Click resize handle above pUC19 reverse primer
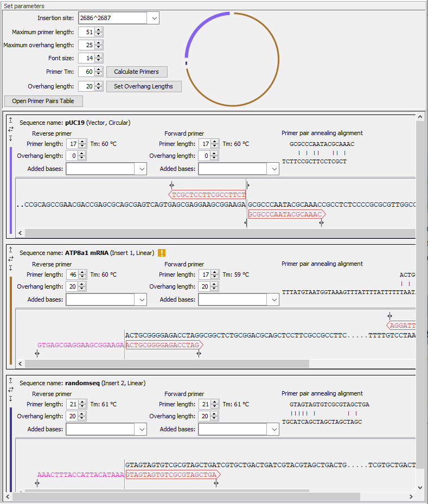This screenshot has height=504, width=428. click(x=171, y=186)
